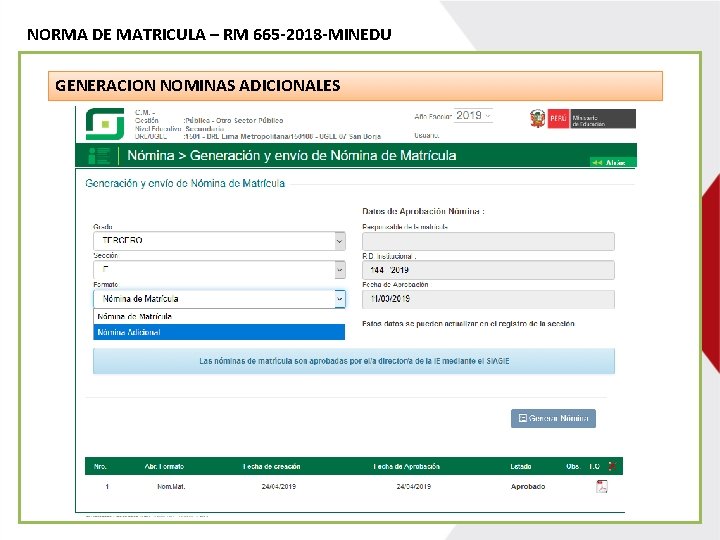Click the Ministerio de Educación logo
This screenshot has height=540, width=720.
602,118
